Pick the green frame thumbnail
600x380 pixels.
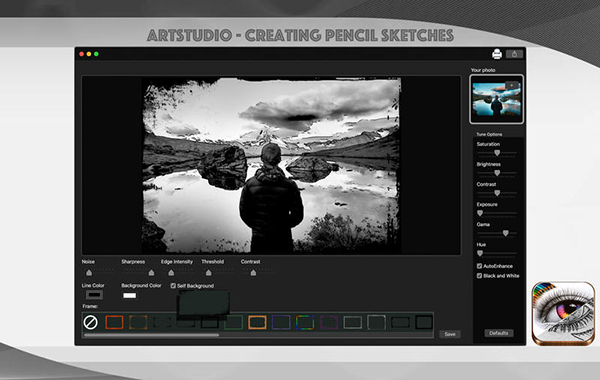click(233, 322)
